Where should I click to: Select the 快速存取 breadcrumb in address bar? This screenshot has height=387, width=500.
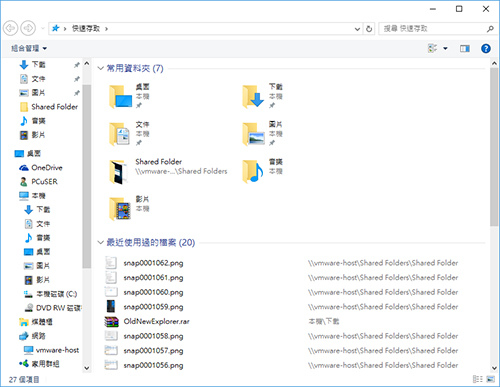tap(86, 29)
